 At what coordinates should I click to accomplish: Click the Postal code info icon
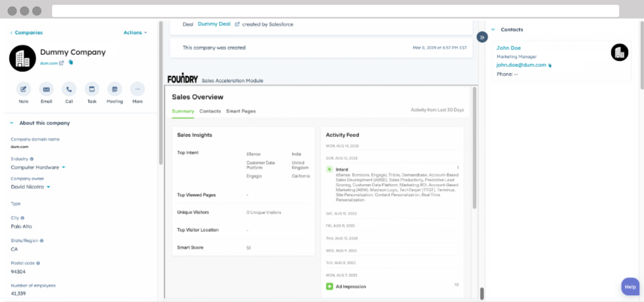click(38, 263)
